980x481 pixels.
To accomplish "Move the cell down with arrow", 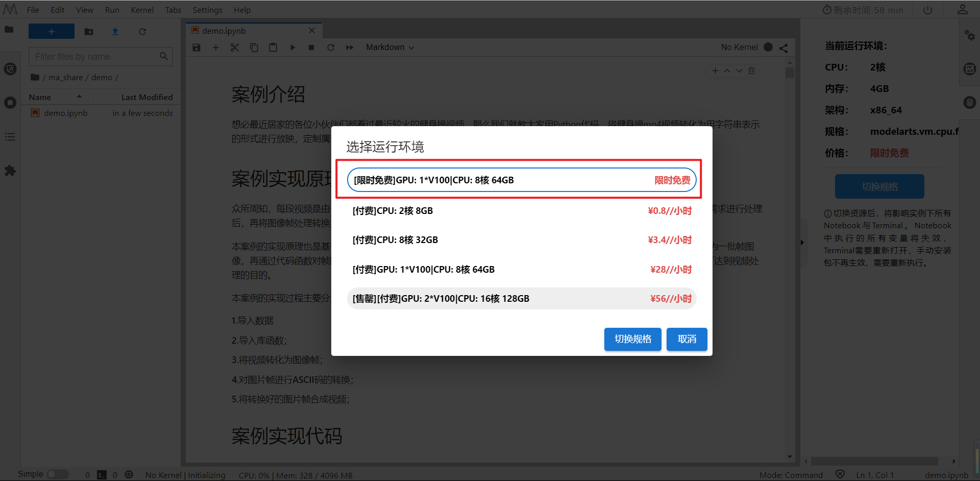I will [739, 71].
